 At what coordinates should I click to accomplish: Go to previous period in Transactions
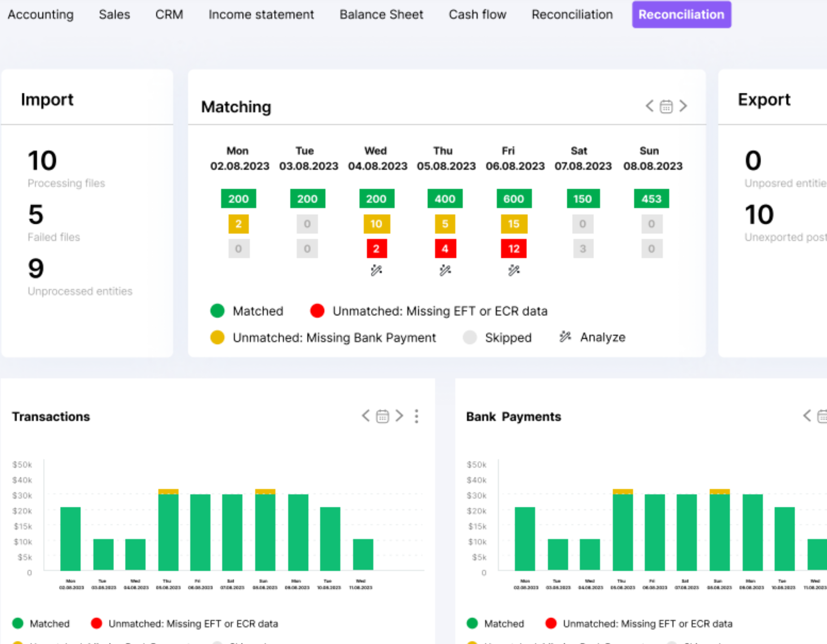(366, 416)
